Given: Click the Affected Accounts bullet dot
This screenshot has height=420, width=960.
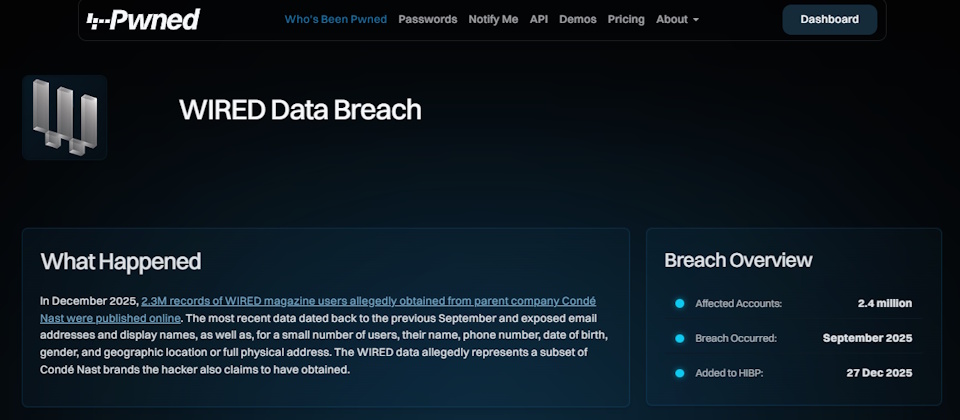Looking at the screenshot, I should [x=679, y=303].
